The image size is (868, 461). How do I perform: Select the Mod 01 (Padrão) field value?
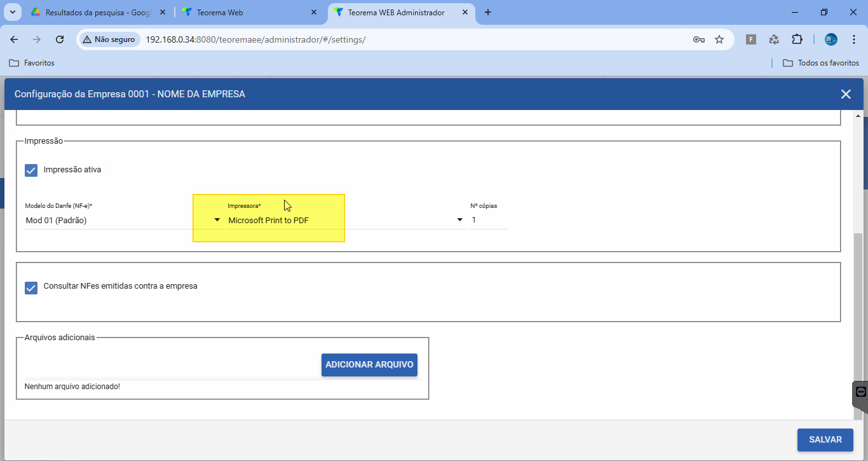click(56, 221)
